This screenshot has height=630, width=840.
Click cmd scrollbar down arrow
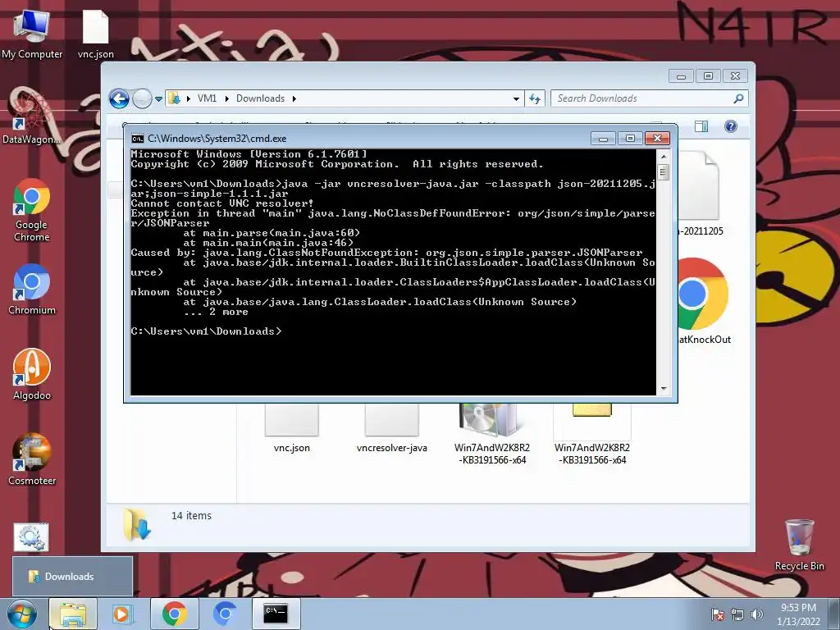tap(663, 388)
